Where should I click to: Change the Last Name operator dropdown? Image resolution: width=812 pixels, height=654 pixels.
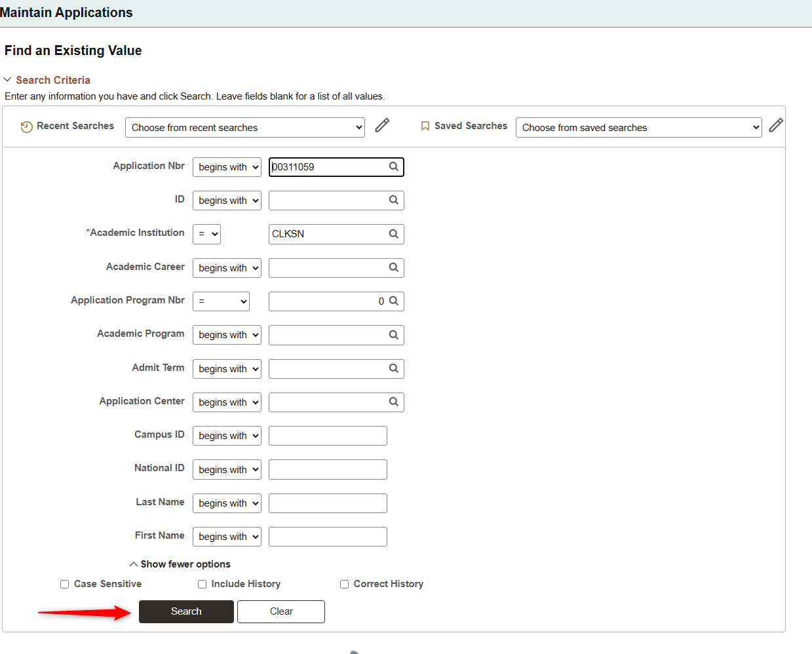point(227,503)
